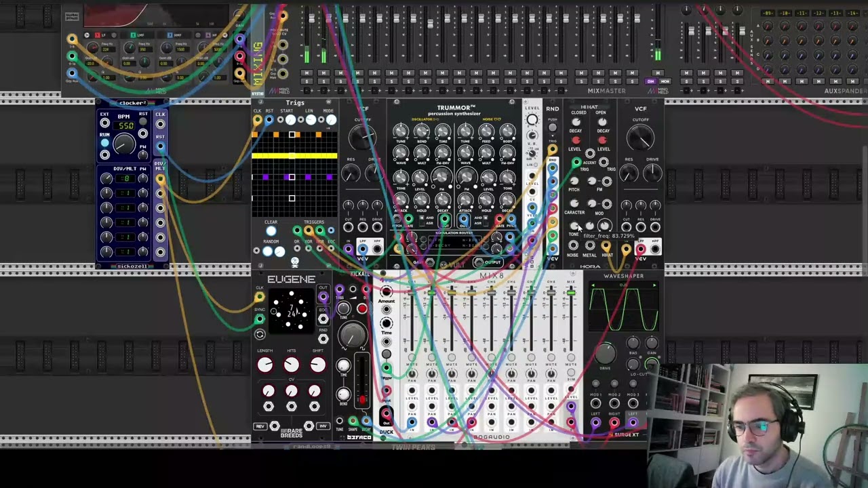Toggle the INV button on Eugene
Image resolution: width=868 pixels, height=488 pixels.
[x=323, y=426]
